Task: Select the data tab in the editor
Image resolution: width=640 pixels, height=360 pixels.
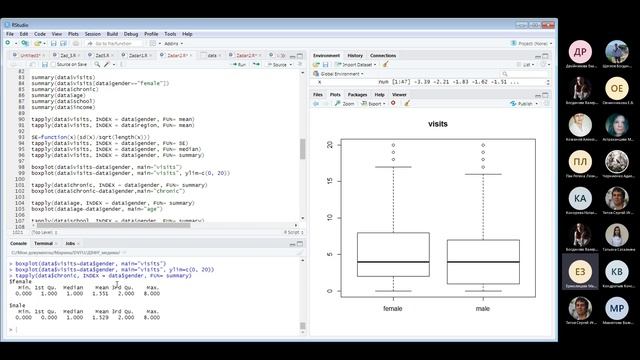Action: [212, 56]
